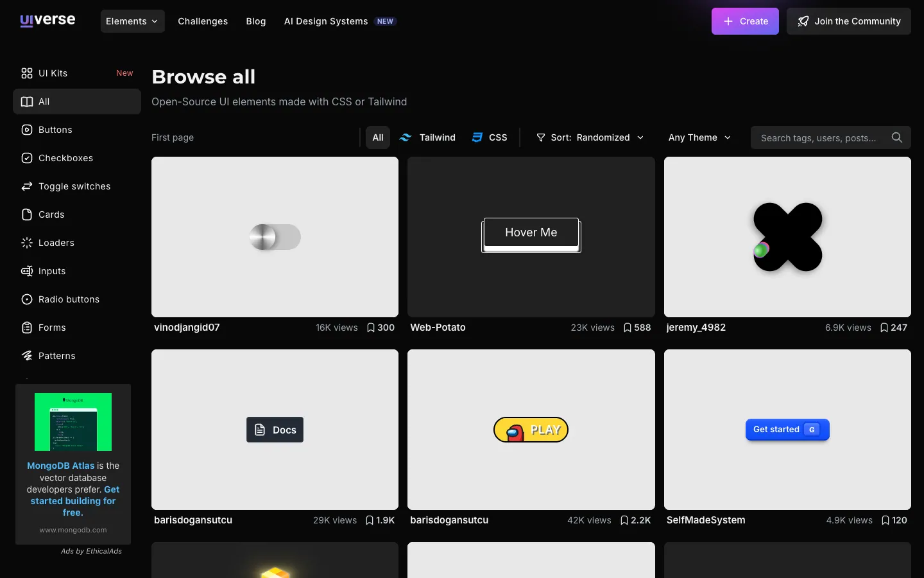Image resolution: width=924 pixels, height=578 pixels.
Task: Click the Docs button preview
Action: click(275, 430)
